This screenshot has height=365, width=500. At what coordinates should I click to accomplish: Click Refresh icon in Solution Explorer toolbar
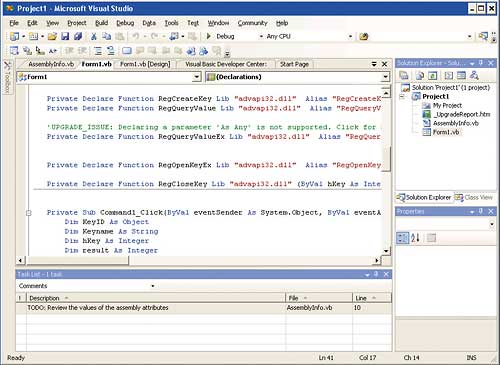coord(432,76)
